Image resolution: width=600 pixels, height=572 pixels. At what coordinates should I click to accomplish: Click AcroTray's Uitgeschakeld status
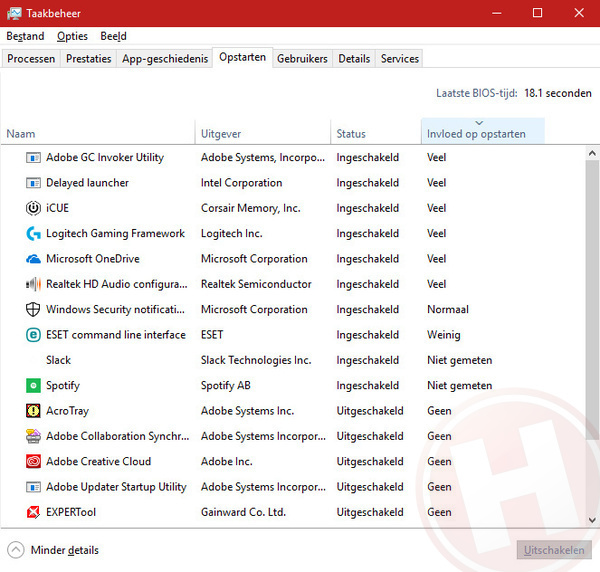click(370, 411)
